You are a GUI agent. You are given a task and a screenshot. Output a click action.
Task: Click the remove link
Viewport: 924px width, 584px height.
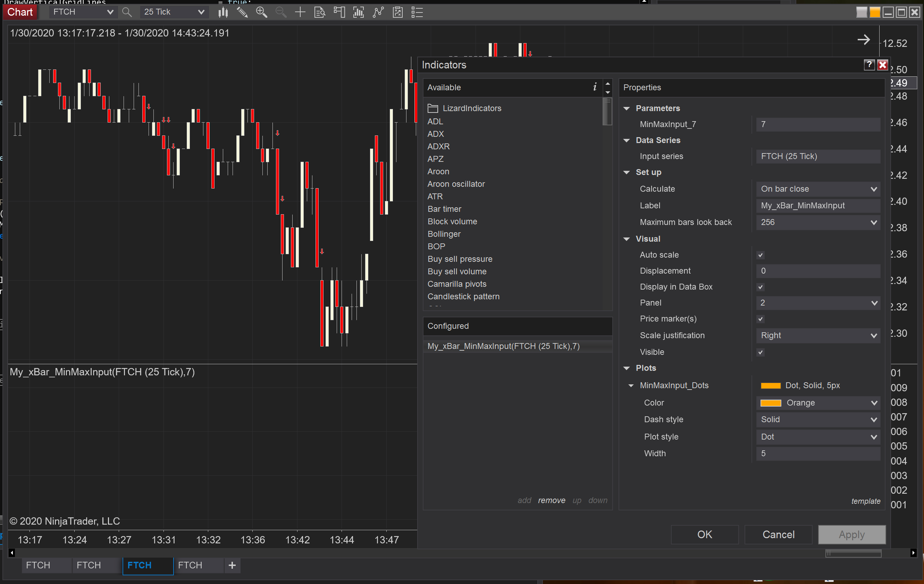(x=552, y=500)
